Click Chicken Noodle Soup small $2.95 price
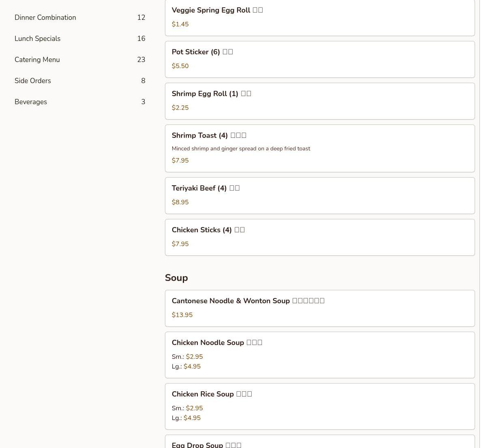The image size is (488, 448). tap(194, 357)
